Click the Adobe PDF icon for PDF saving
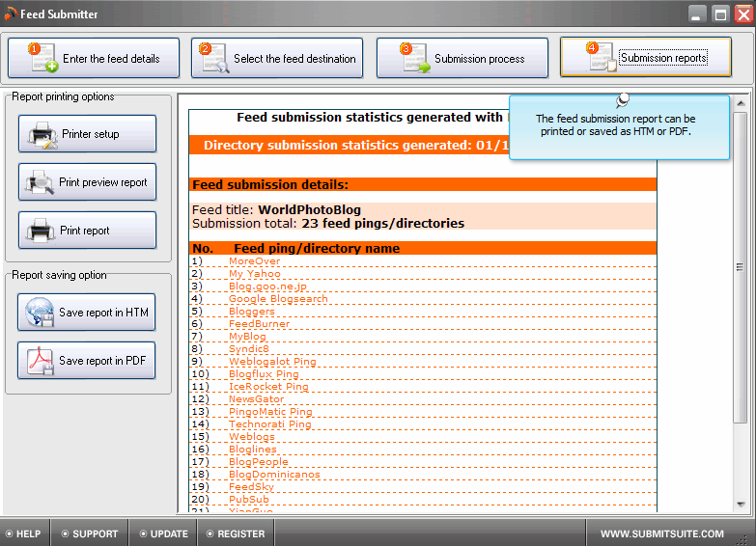Viewport: 756px width, 546px height. coord(40,361)
